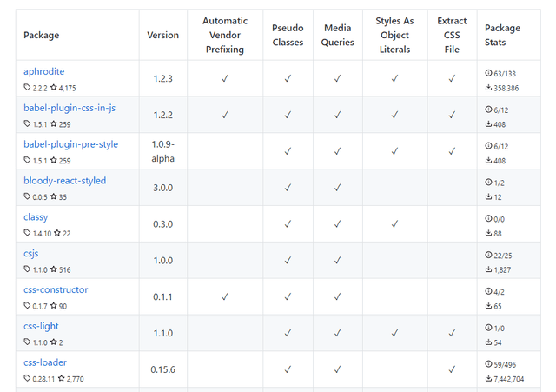Click the tag icon under css-loader
This screenshot has width=556, height=392.
(x=27, y=378)
